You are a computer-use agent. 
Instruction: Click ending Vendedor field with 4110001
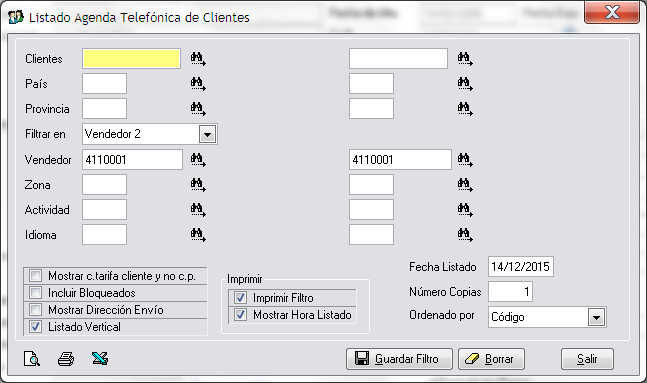[400, 159]
